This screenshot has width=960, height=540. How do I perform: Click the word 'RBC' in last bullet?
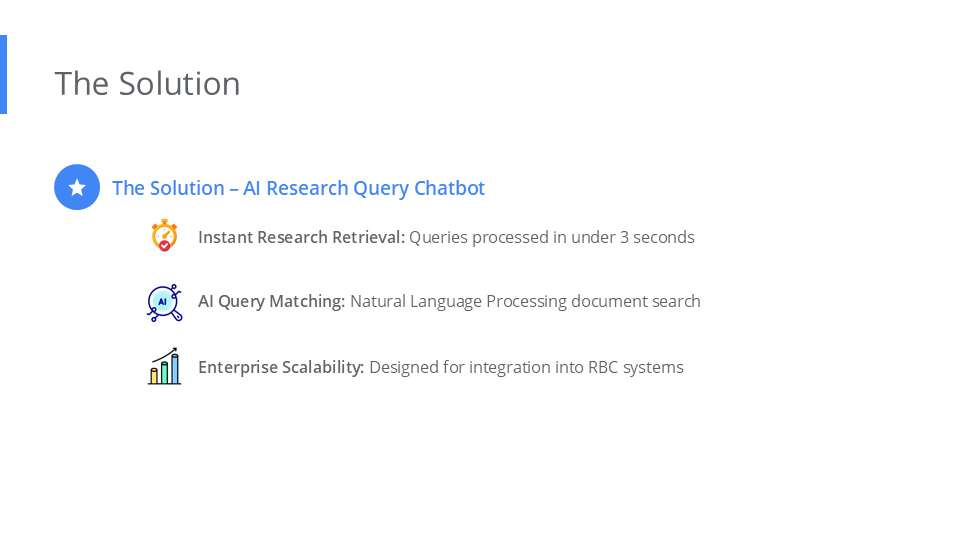(x=602, y=367)
